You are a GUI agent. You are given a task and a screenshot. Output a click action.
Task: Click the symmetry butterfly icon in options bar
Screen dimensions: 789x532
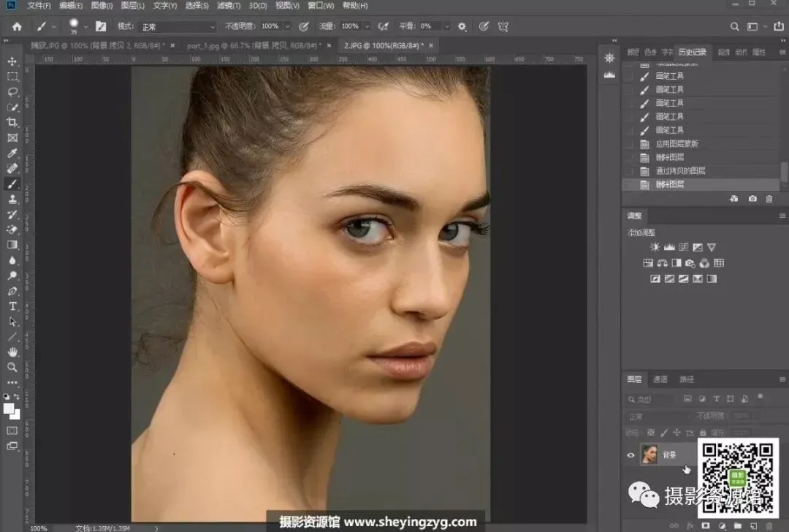point(503,26)
